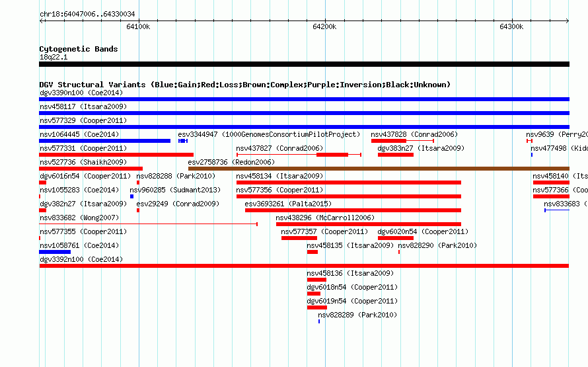The height and width of the screenshot is (367, 588).
Task: Select the nsv458117 (Itsara2009) variant label
Action: (83, 106)
